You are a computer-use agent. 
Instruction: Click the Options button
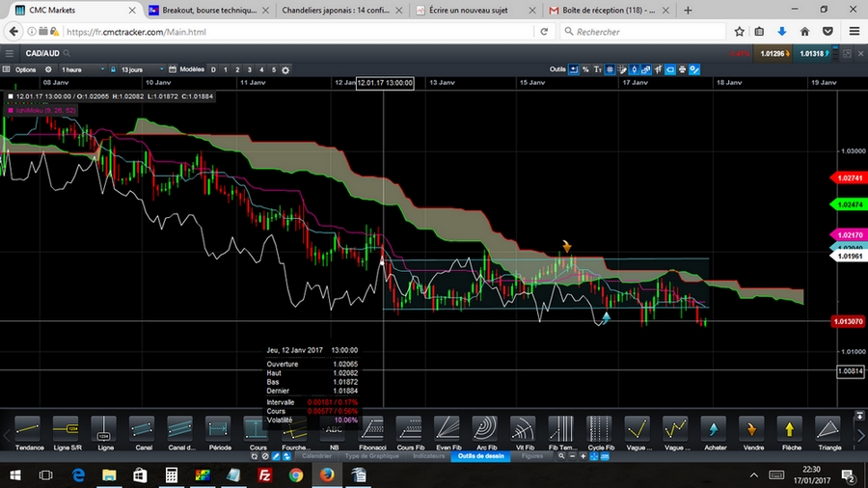(x=25, y=69)
